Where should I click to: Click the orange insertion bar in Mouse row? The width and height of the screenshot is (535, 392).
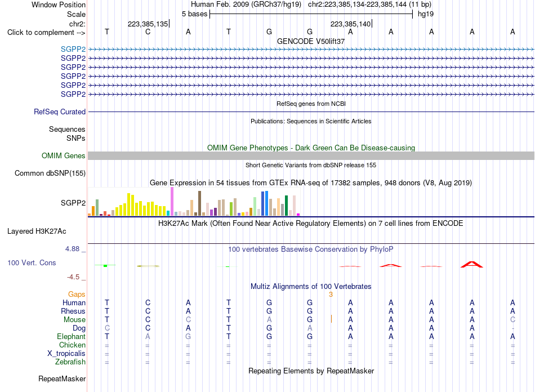pyautogui.click(x=331, y=319)
